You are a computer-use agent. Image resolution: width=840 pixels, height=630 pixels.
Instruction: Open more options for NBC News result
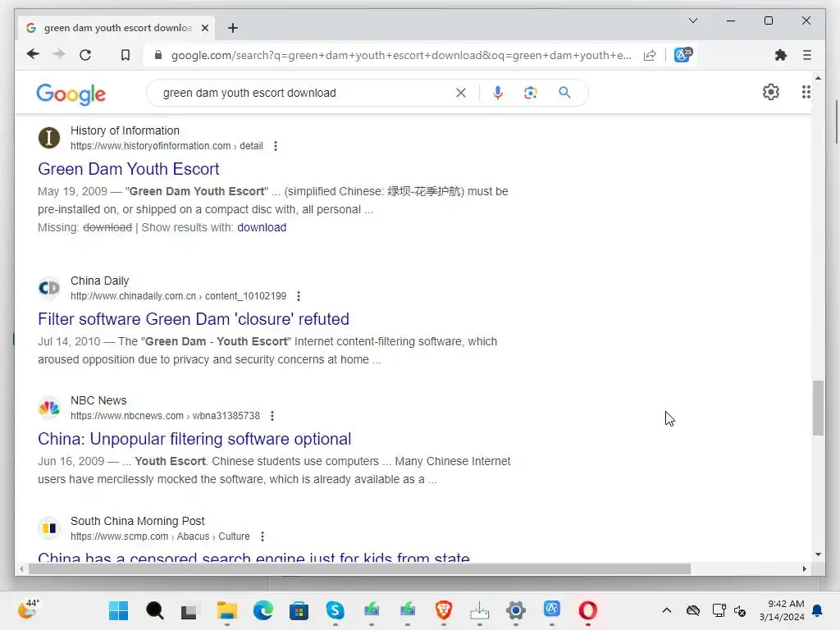click(272, 416)
